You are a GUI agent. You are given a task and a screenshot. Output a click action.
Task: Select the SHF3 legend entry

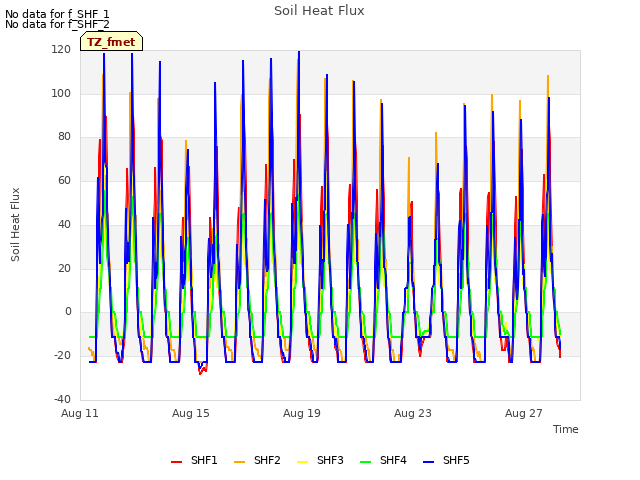(x=320, y=460)
